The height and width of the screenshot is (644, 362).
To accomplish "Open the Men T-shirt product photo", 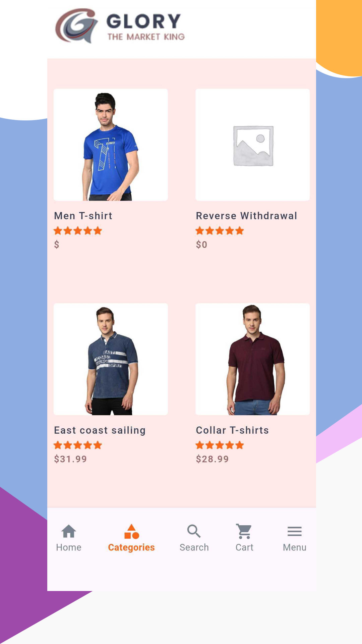I will coord(111,145).
